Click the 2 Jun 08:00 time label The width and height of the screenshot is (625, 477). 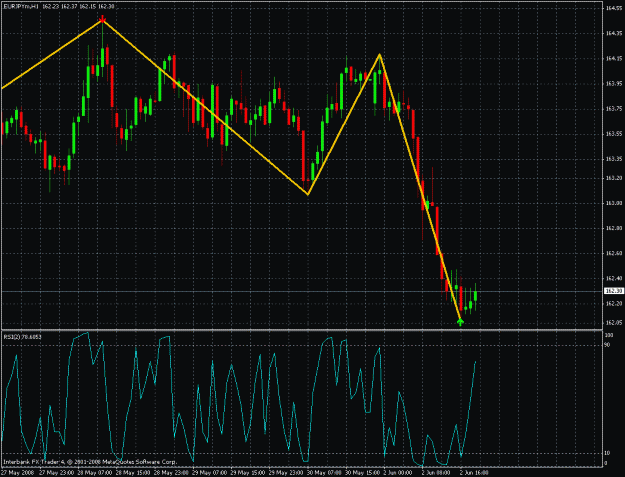click(438, 473)
